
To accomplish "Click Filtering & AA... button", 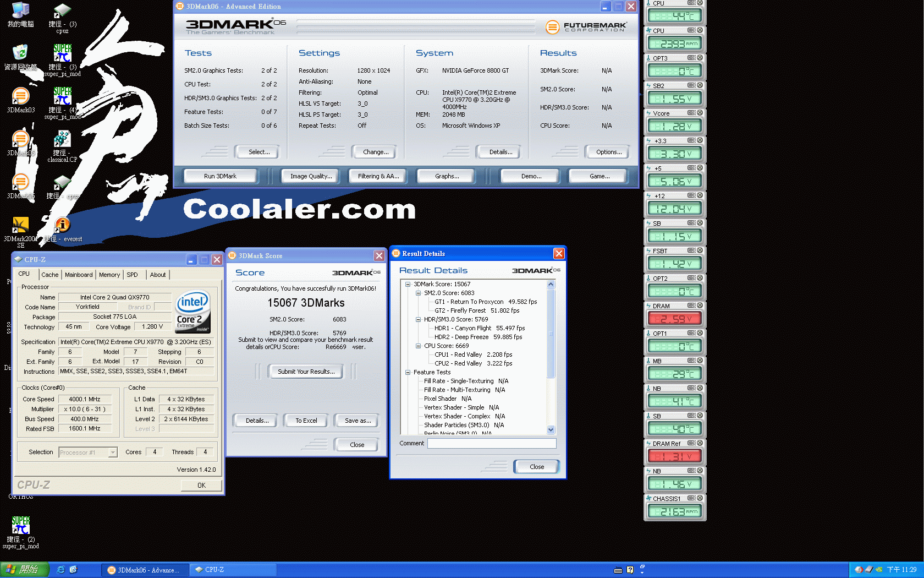I will click(x=378, y=176).
